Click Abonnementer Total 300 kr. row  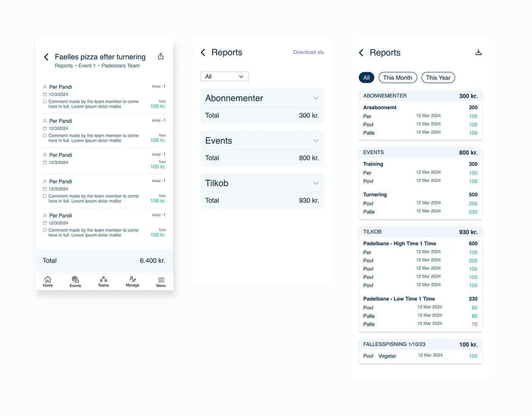[262, 115]
